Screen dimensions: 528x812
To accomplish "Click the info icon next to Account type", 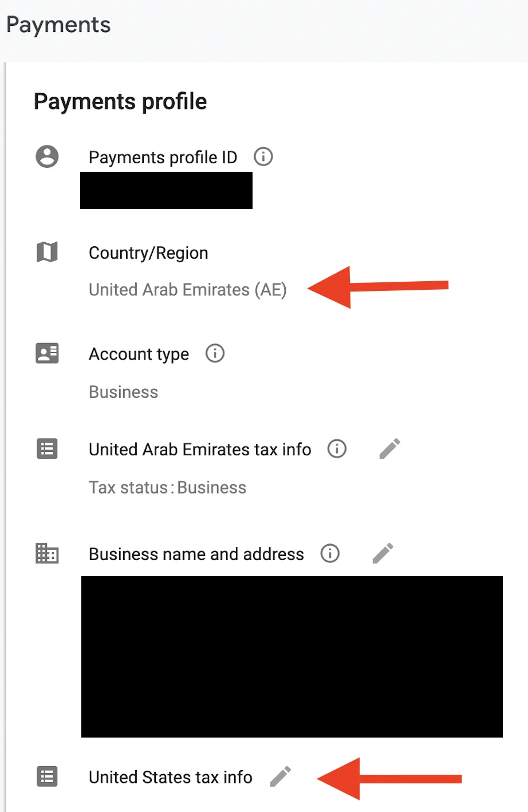I will [215, 353].
